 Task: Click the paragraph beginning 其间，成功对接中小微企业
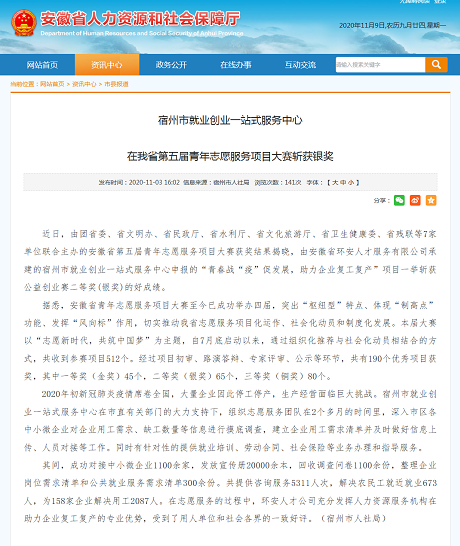pyautogui.click(x=230, y=492)
